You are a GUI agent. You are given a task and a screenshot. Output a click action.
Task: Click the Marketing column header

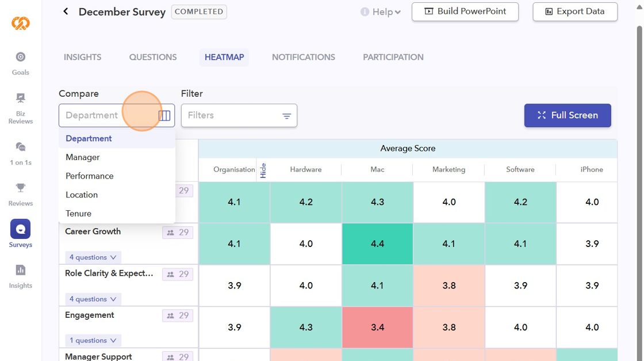(449, 169)
